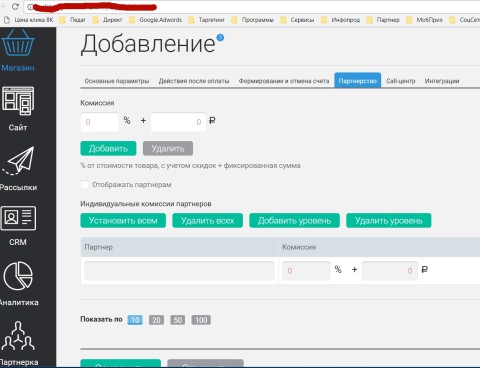
Task: Click the green Добавить button
Action: click(x=108, y=148)
